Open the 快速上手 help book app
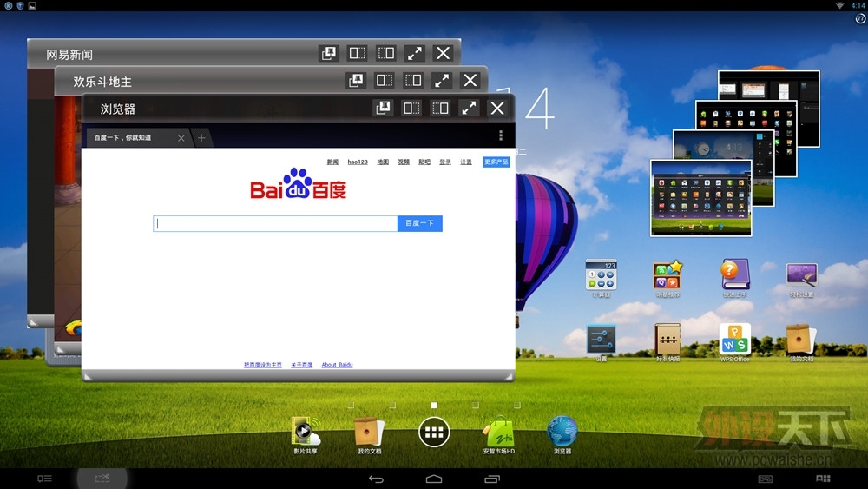Viewport: 868px width, 489px height. 735,279
